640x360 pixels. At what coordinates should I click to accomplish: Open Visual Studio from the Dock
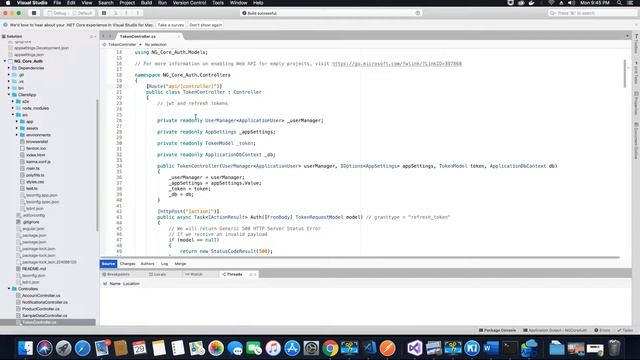(414, 348)
